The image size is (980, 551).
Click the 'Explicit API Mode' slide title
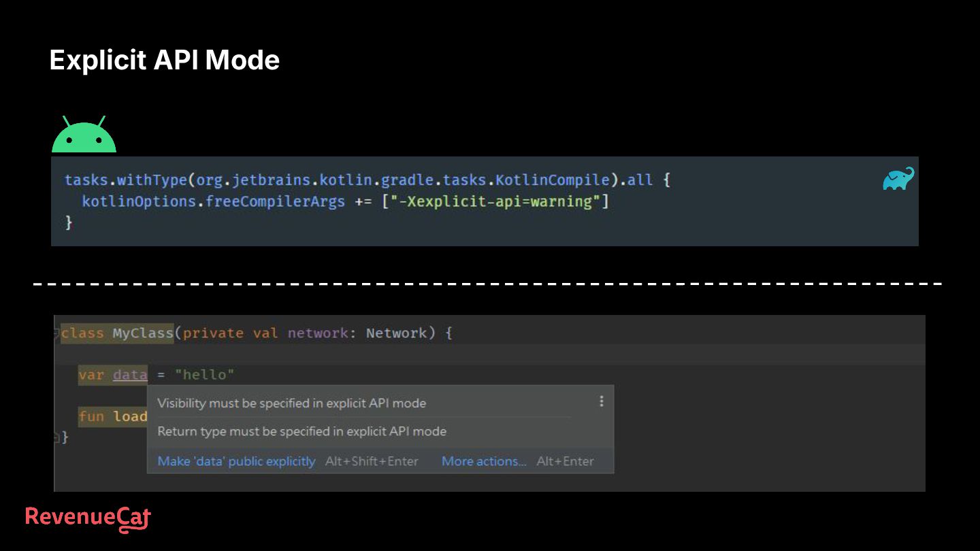tap(164, 60)
